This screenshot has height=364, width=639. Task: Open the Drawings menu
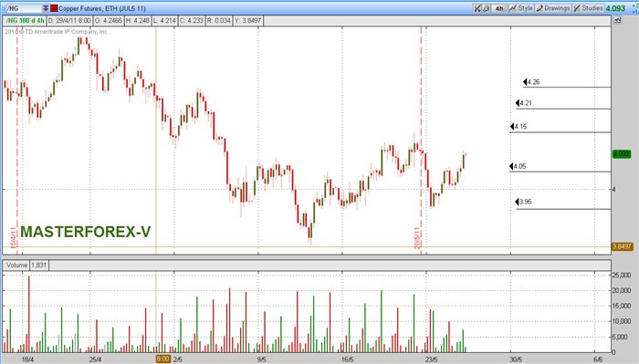pyautogui.click(x=552, y=8)
